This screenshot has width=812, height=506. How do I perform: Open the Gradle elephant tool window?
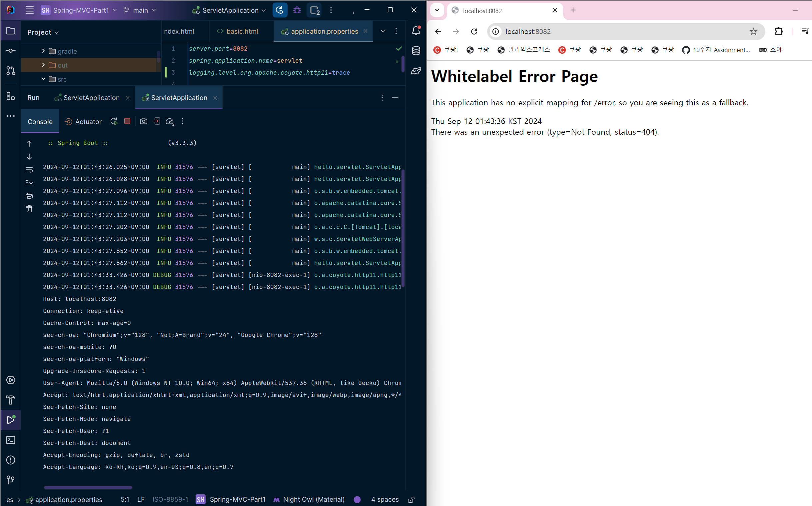pos(416,71)
